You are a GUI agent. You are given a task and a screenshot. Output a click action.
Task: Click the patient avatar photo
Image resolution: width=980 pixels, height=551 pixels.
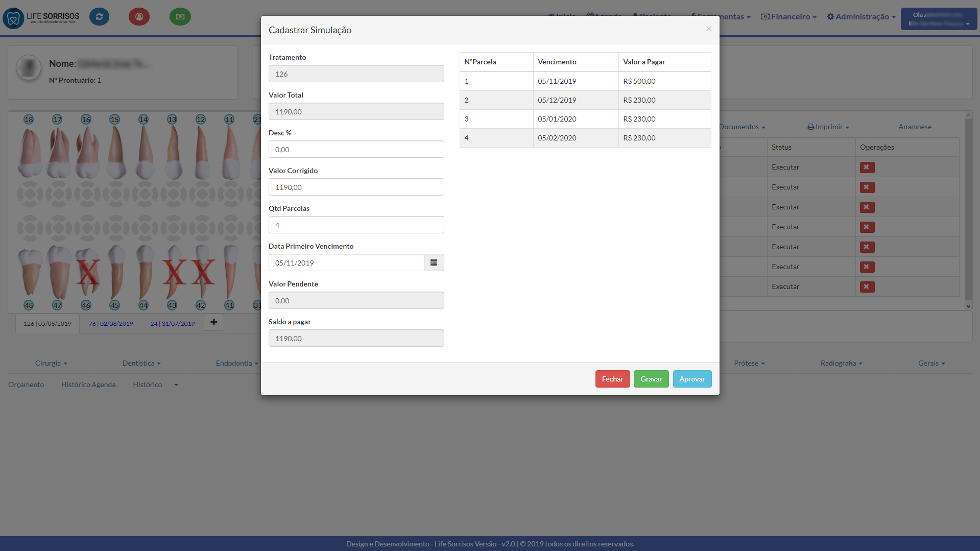pos(29,68)
